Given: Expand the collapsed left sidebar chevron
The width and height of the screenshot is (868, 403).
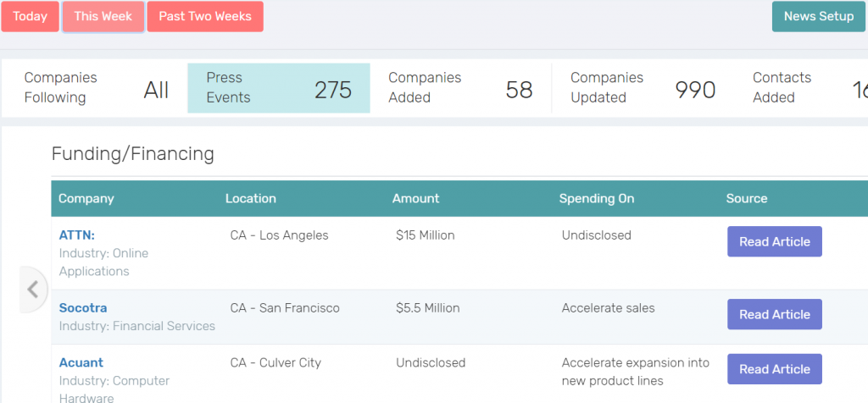Looking at the screenshot, I should (x=32, y=290).
